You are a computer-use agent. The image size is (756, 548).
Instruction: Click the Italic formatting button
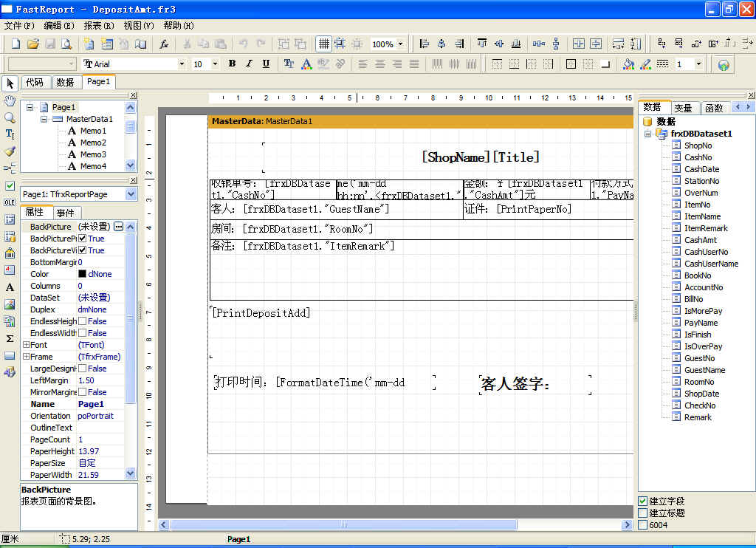(249, 64)
